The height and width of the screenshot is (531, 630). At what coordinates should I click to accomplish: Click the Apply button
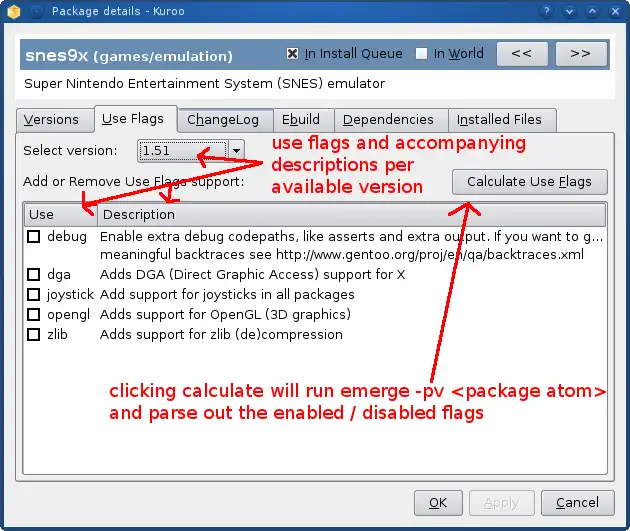point(501,503)
